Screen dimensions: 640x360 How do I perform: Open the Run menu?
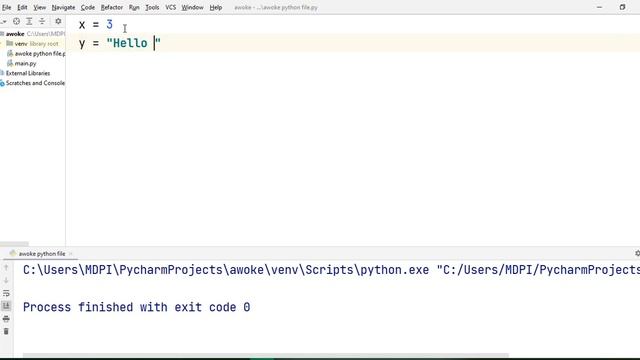(x=134, y=7)
